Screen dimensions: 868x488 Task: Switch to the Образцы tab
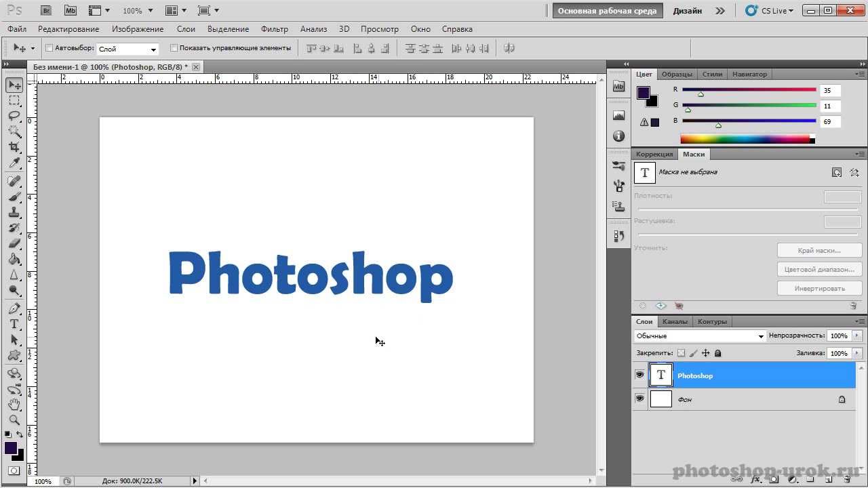coord(677,74)
